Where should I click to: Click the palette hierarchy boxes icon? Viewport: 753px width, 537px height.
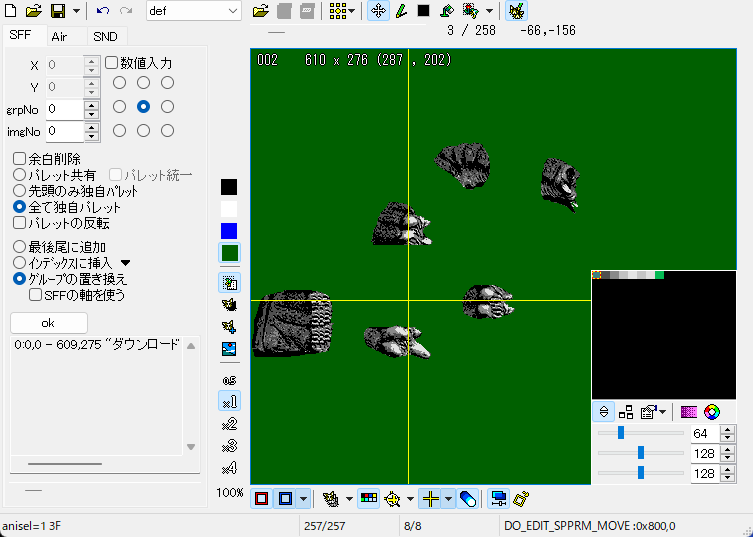pos(626,412)
